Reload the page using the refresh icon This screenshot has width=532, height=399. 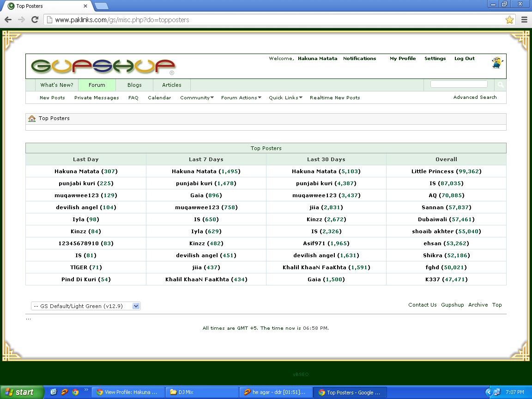pyautogui.click(x=35, y=19)
